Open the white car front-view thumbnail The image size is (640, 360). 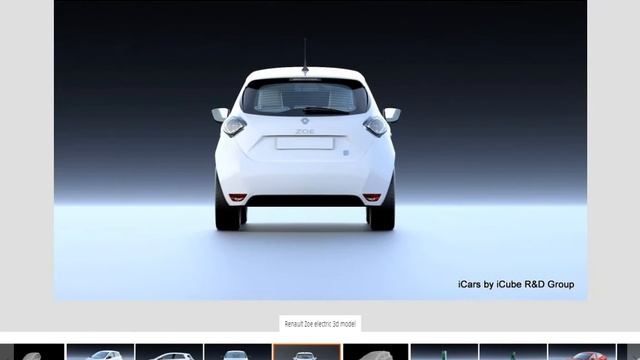(238, 352)
